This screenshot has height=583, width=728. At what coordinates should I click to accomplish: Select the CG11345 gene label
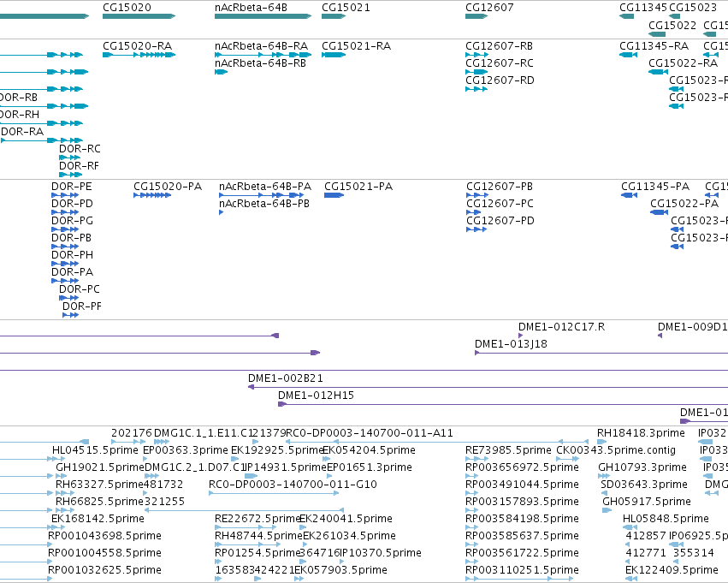point(643,8)
